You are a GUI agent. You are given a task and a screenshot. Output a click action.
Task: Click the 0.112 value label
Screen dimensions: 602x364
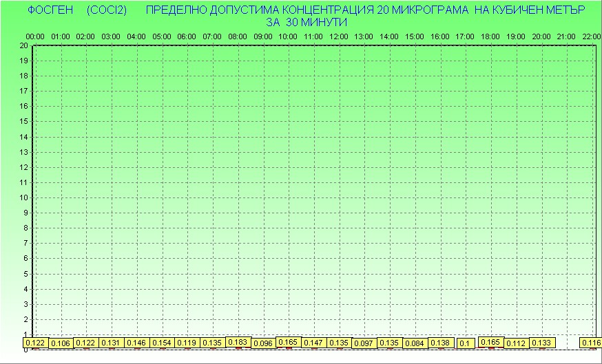515,343
